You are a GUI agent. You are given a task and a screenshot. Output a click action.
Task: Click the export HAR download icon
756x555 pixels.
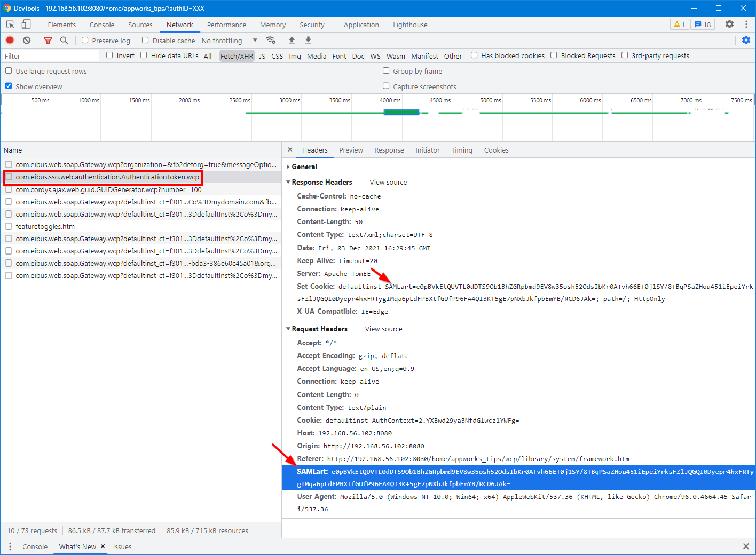[x=308, y=41]
